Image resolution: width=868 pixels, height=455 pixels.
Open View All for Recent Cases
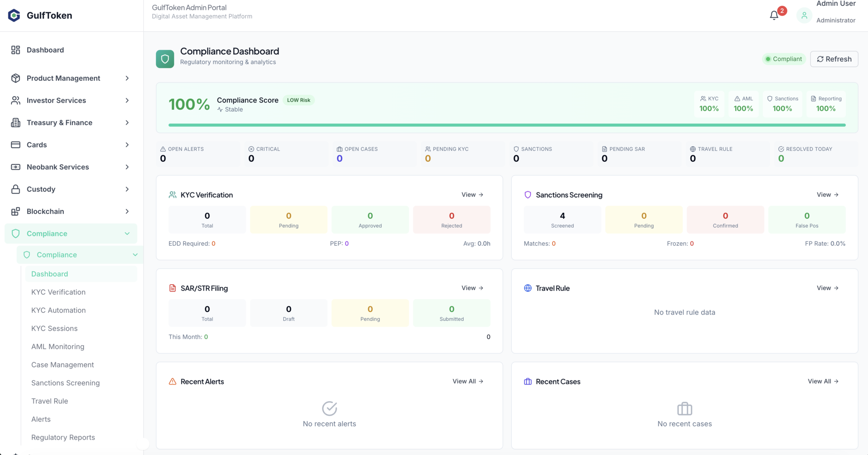pos(823,381)
